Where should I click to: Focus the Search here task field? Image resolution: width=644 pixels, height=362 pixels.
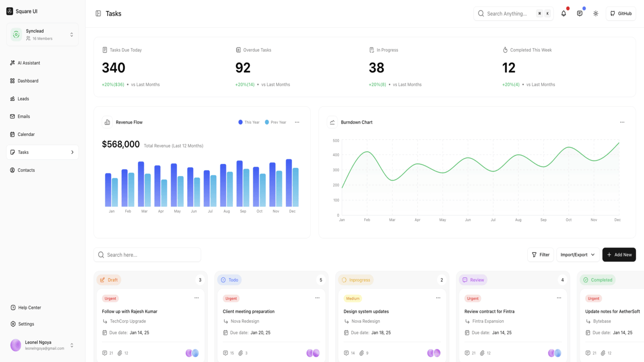click(147, 255)
